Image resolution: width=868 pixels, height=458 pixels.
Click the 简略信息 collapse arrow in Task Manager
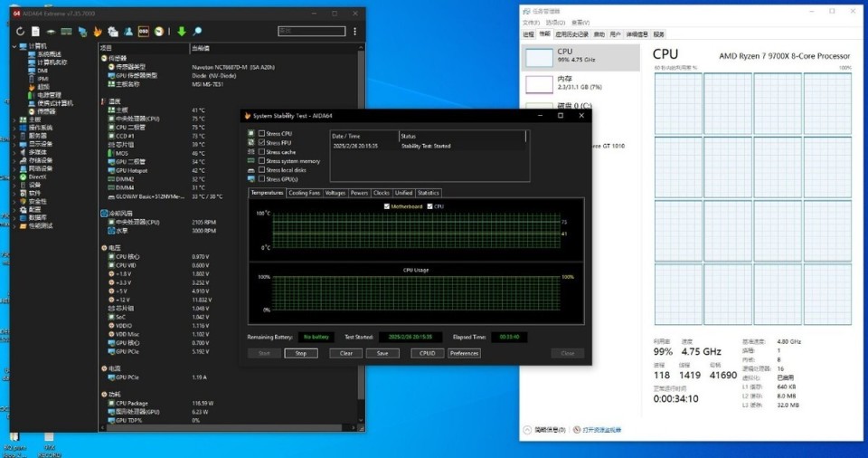[x=527, y=430]
